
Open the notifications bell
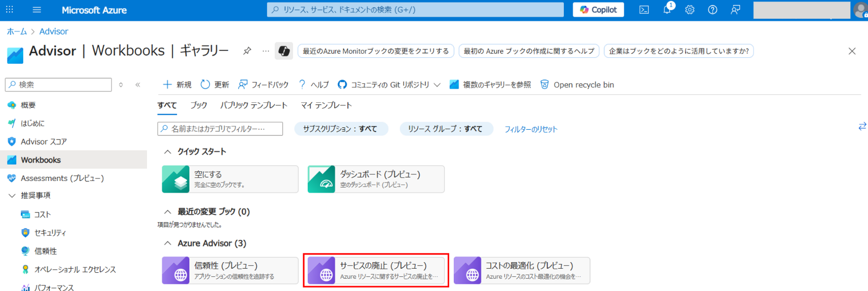pos(667,9)
